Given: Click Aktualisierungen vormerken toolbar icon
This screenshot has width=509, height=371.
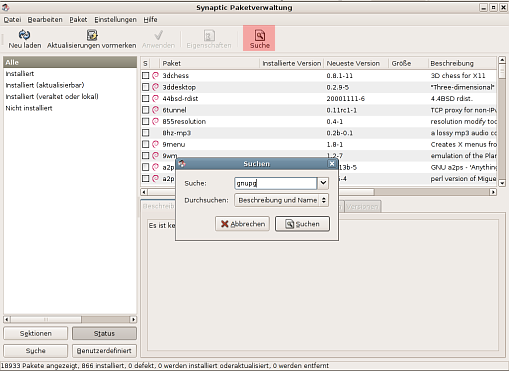Looking at the screenshot, I should point(92,35).
